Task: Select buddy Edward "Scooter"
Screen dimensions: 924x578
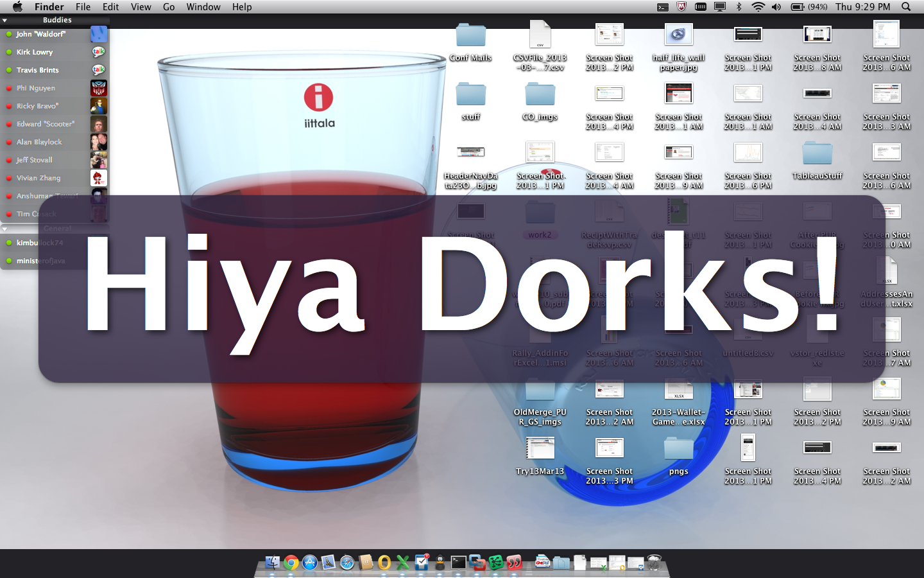Action: [x=55, y=124]
